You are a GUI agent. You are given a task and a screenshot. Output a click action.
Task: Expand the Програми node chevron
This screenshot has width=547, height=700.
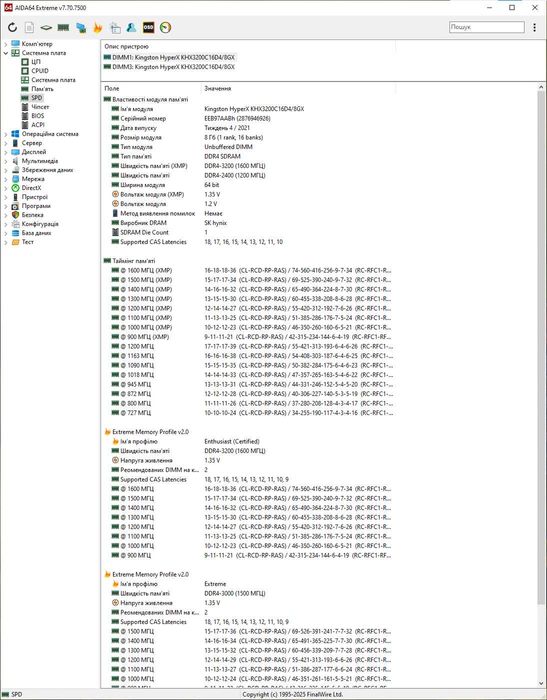tap(5, 206)
